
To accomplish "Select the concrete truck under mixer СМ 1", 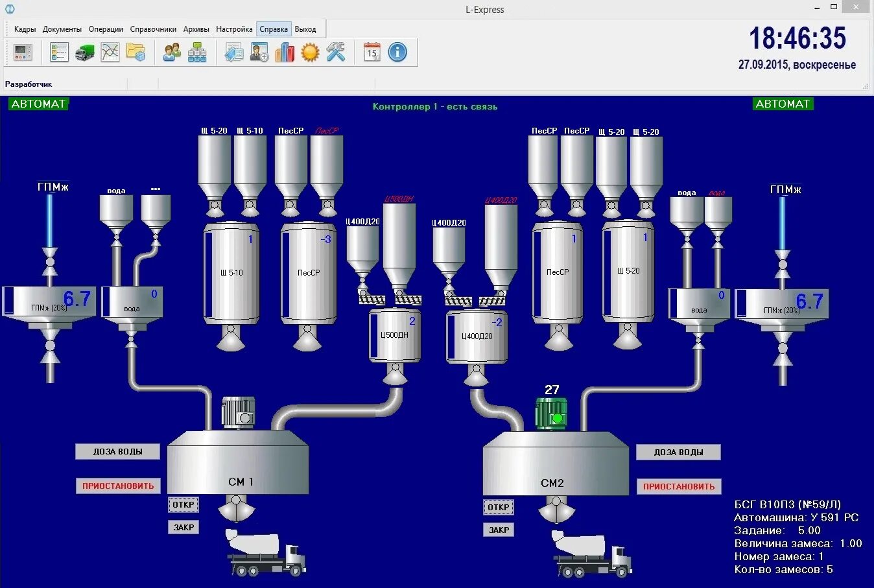I will (x=266, y=552).
